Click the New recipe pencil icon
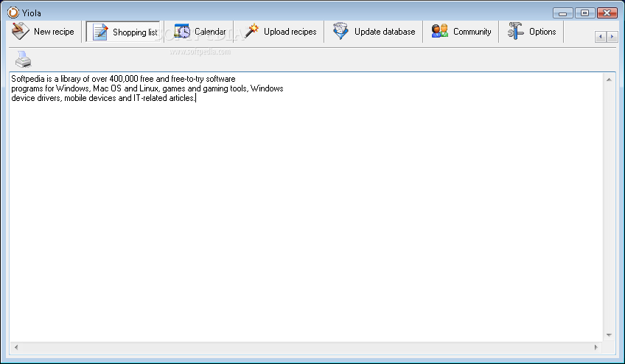625x364 pixels. pos(20,31)
